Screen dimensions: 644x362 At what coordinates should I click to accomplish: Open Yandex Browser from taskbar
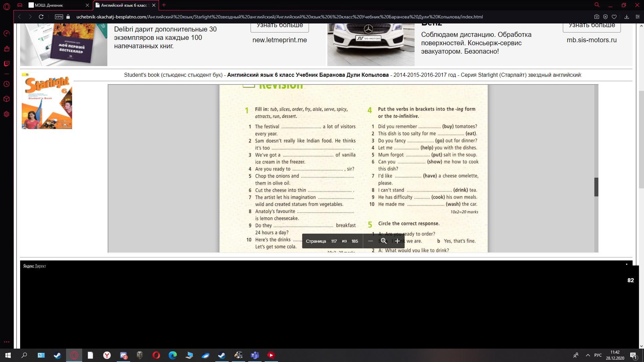coord(107,355)
